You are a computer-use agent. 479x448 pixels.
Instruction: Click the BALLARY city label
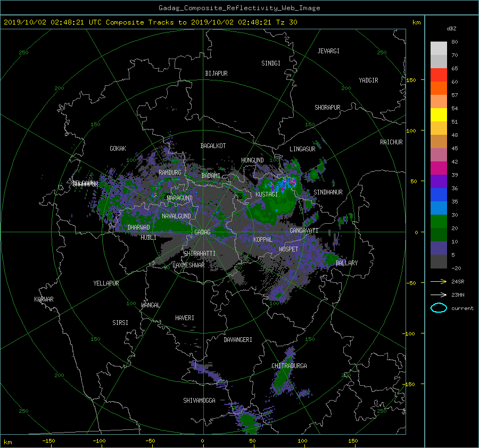346,263
